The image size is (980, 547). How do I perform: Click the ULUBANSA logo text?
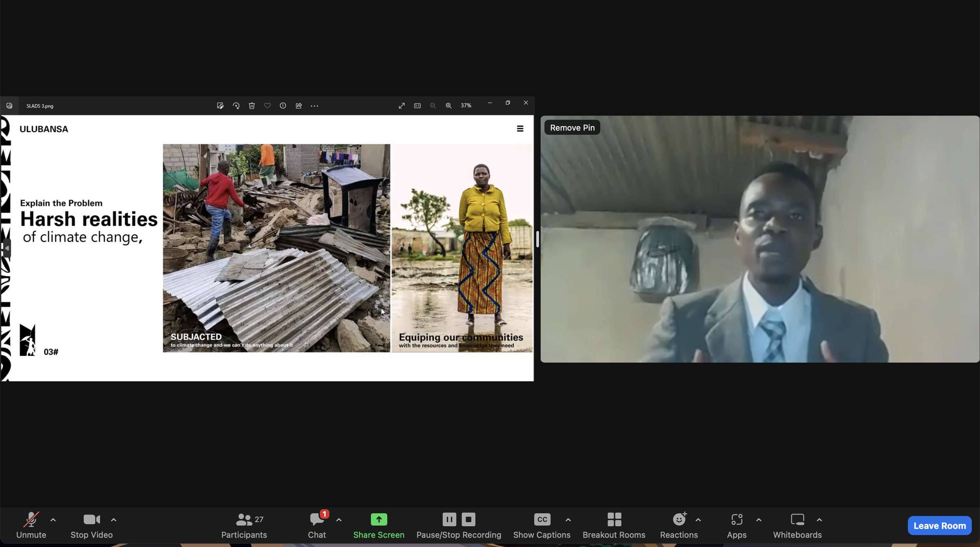44,129
